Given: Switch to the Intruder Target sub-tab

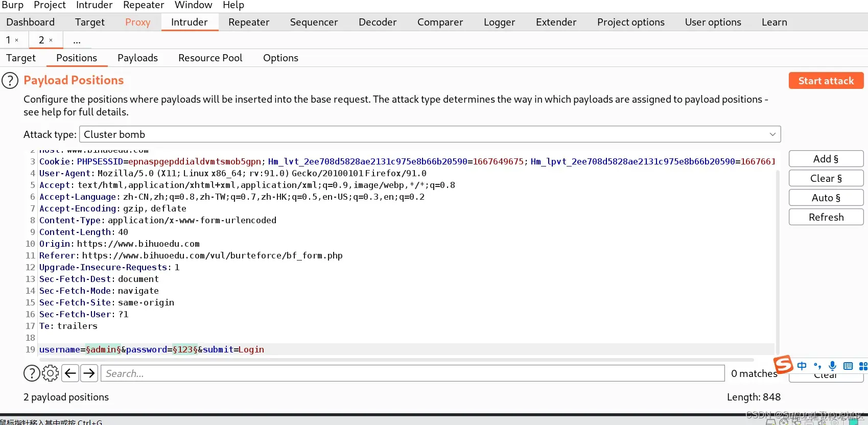Looking at the screenshot, I should coord(21,58).
